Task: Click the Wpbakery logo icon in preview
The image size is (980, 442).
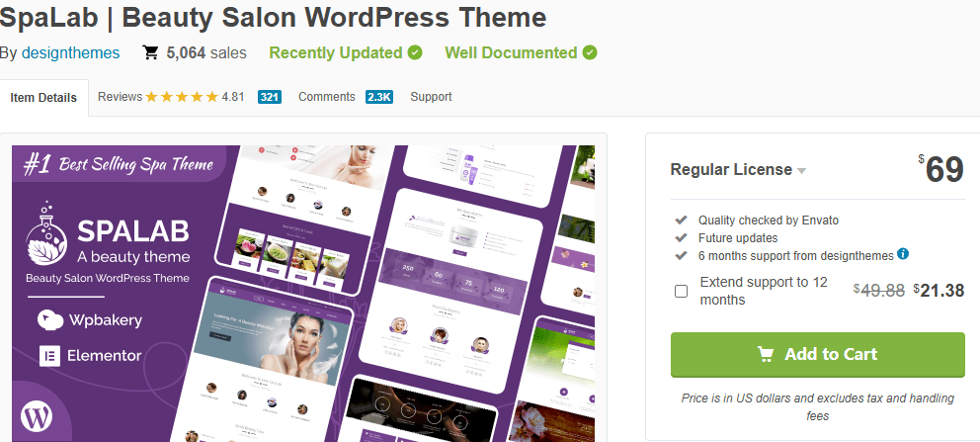Action: click(50, 320)
